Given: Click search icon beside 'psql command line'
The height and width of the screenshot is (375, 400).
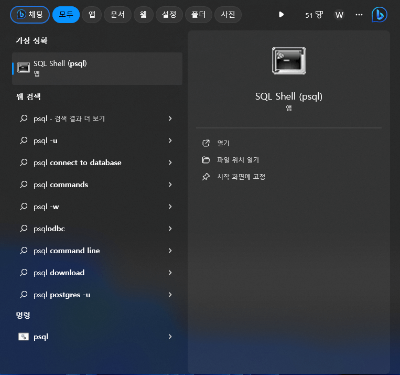Looking at the screenshot, I should tap(23, 250).
